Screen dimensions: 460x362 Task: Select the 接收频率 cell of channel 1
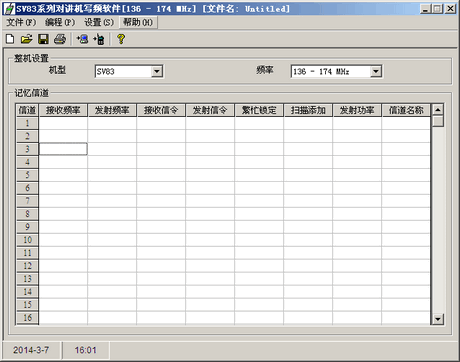(63, 123)
